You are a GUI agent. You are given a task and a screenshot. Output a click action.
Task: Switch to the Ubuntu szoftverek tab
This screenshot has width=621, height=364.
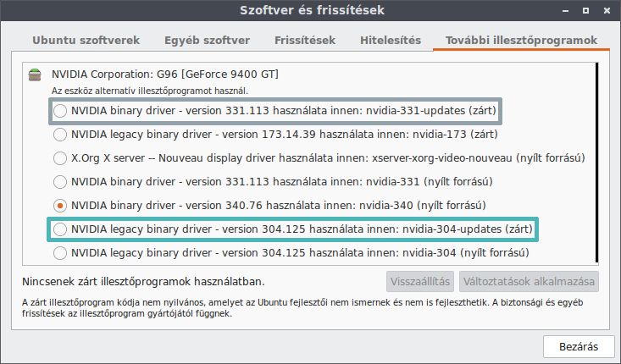pyautogui.click(x=86, y=41)
